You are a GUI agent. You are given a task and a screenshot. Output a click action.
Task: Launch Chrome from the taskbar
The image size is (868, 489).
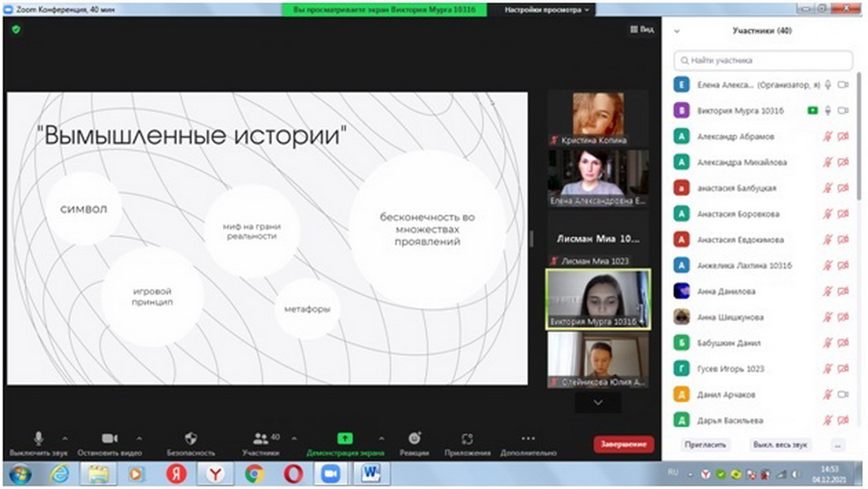254,474
